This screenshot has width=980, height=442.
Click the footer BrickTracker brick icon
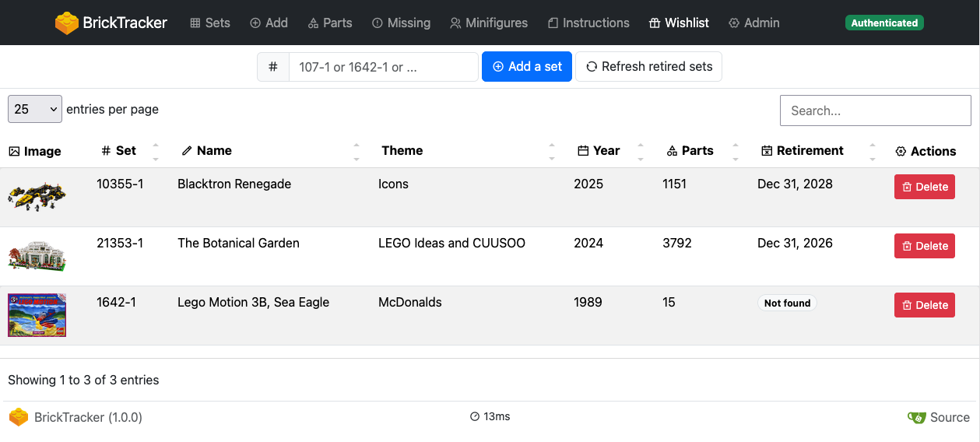click(19, 418)
